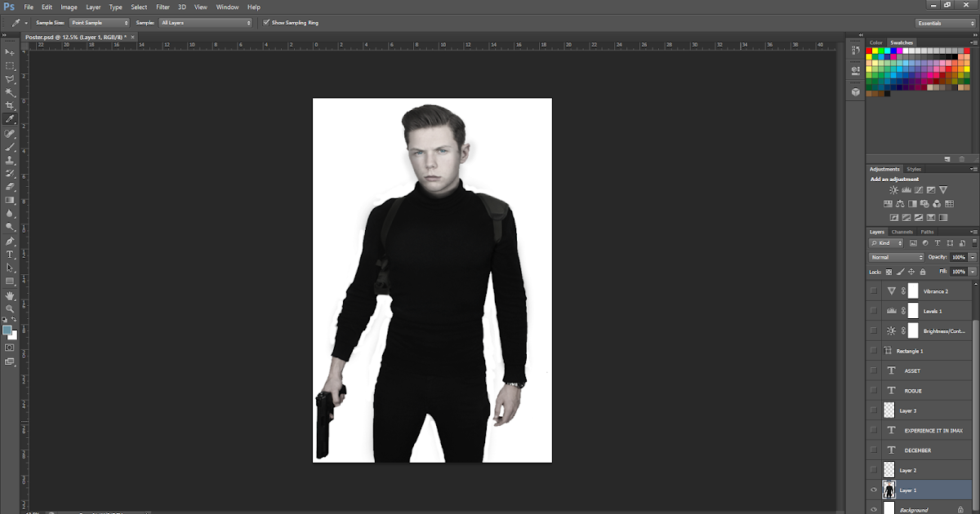
Task: Select the Move tool
Action: click(10, 52)
